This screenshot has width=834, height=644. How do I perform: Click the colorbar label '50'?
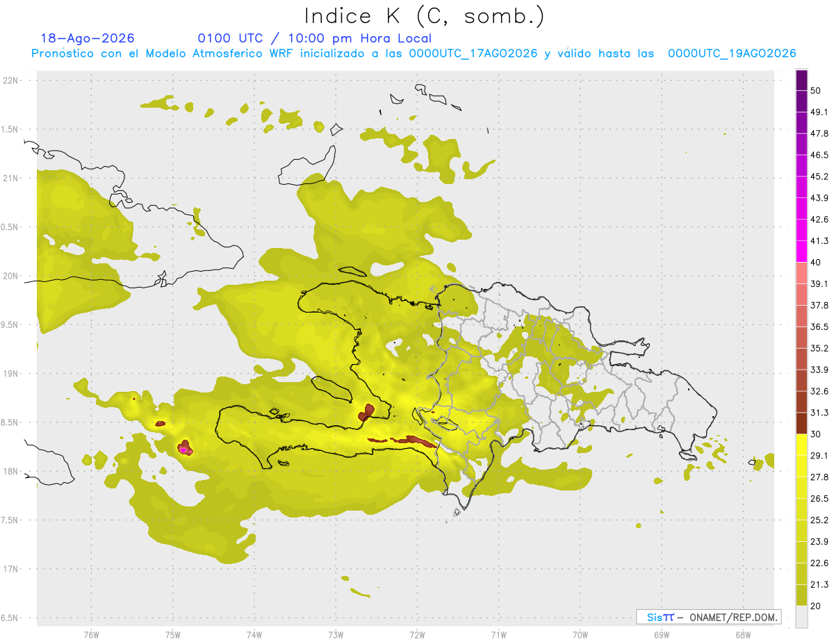(817, 91)
